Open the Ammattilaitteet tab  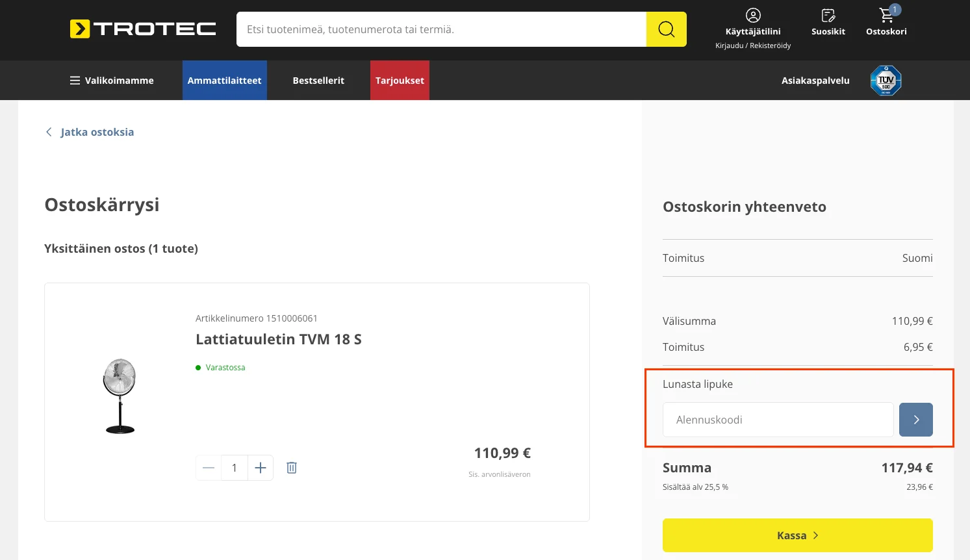(x=225, y=81)
